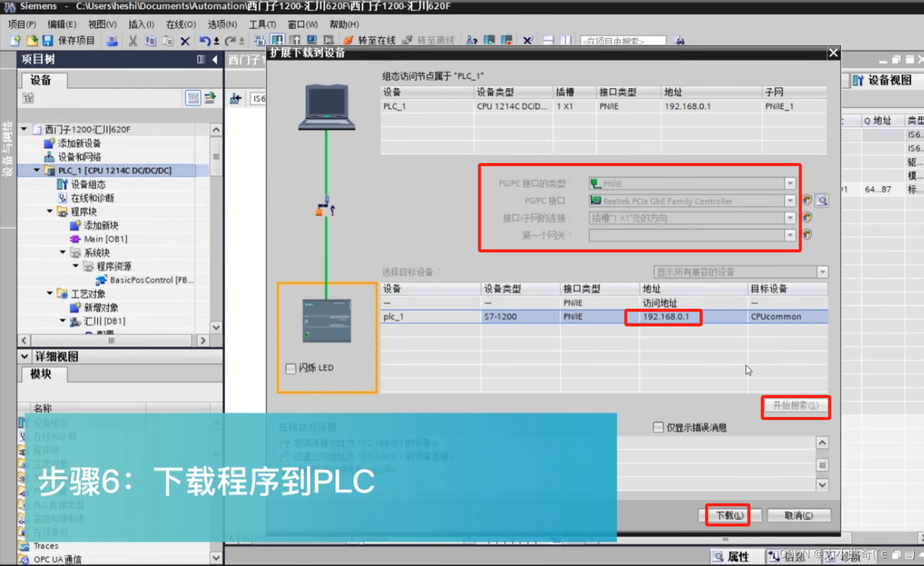Click the shield icon beside PG/PC 接口 dropdown

pos(807,200)
